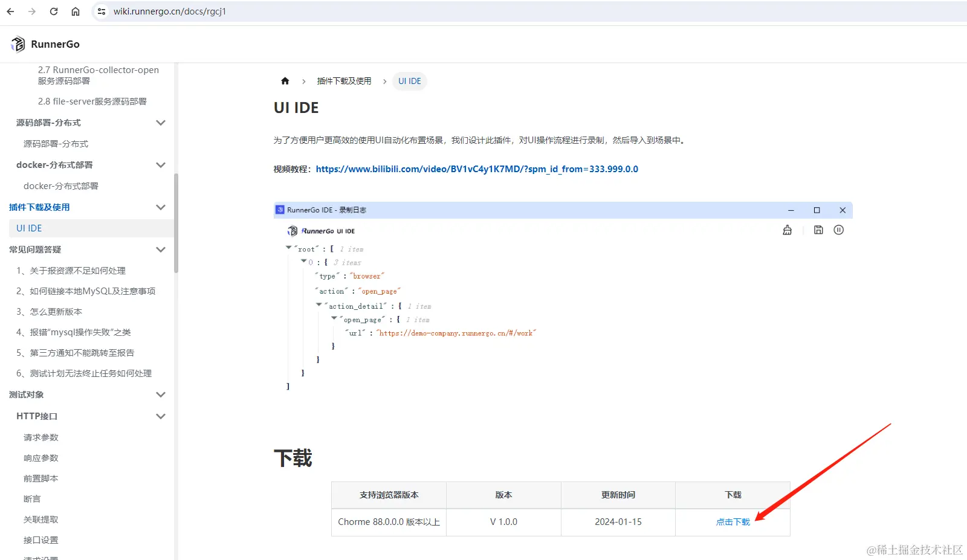Open the 前置脚本 sidebar page
This screenshot has width=967, height=560.
(41, 478)
